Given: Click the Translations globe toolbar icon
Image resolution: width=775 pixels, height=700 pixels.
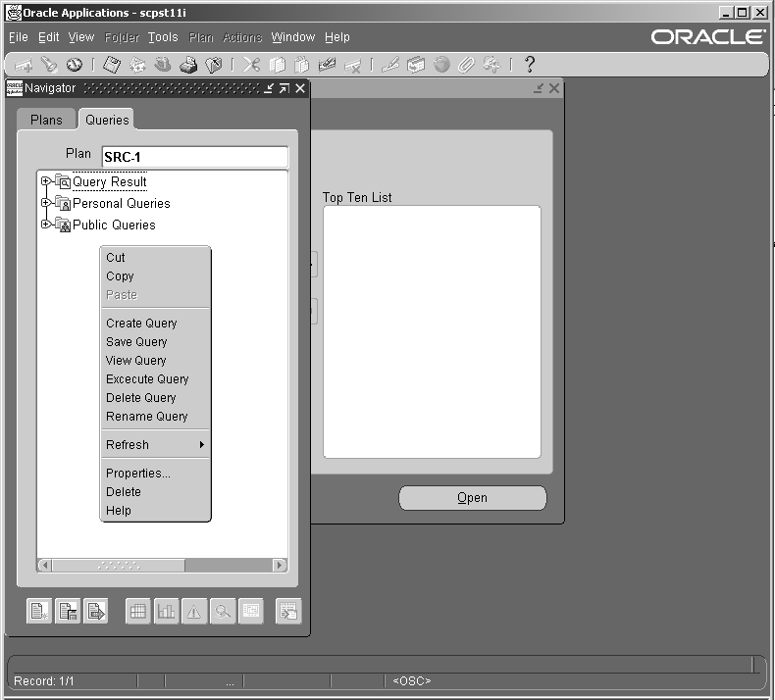Looking at the screenshot, I should pos(441,65).
